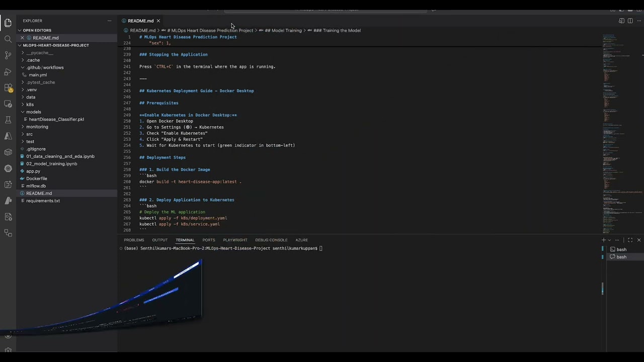
Task: Switch to the Azure panel tab
Action: pos(301,240)
